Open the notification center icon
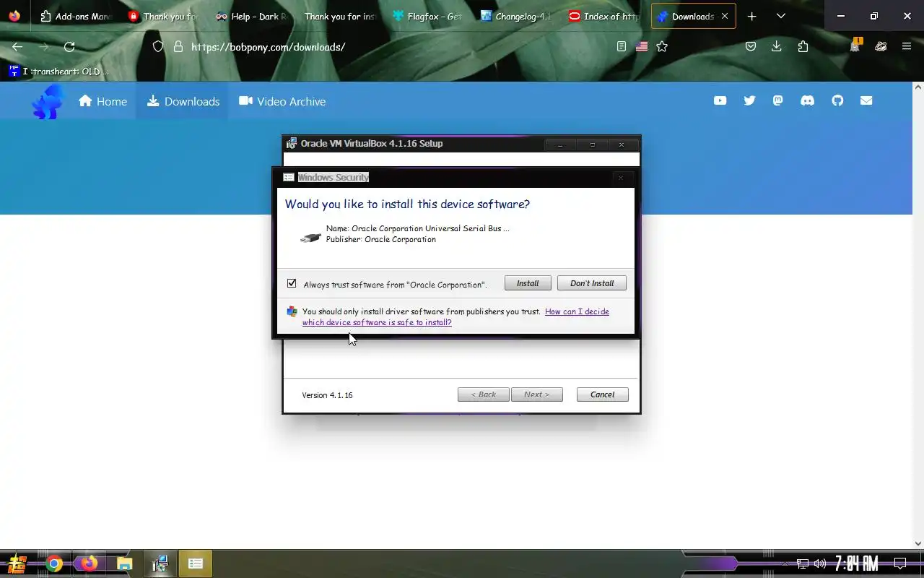924x578 pixels. point(900,564)
